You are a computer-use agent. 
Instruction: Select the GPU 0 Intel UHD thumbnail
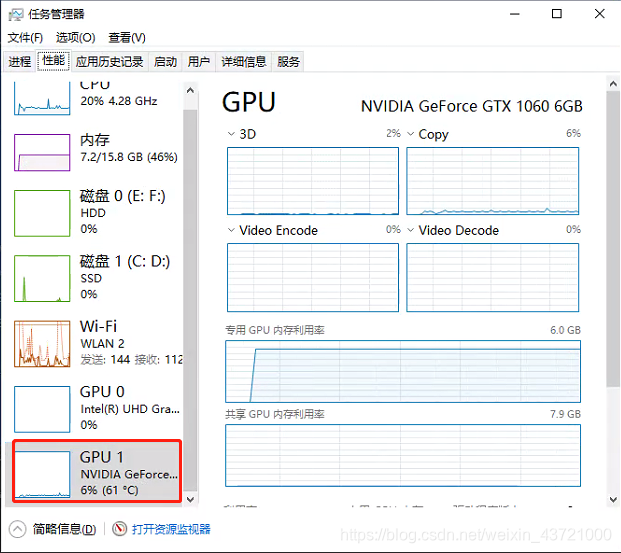click(42, 409)
